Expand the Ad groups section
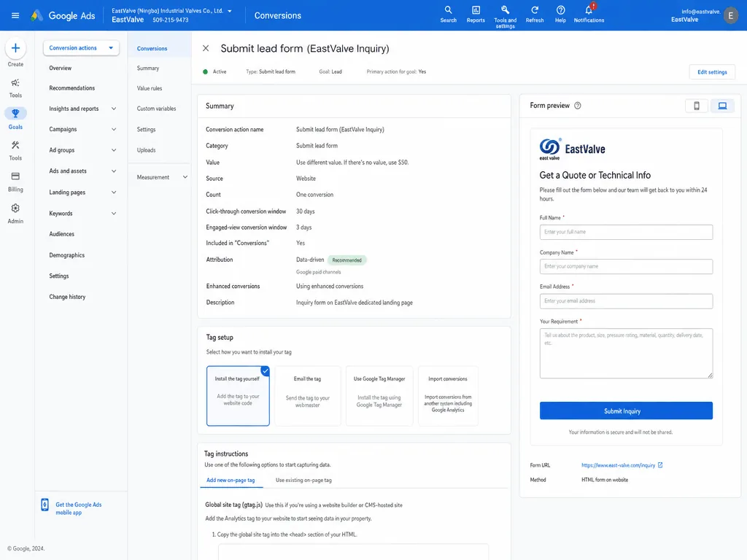This screenshot has width=747, height=560. 114,150
